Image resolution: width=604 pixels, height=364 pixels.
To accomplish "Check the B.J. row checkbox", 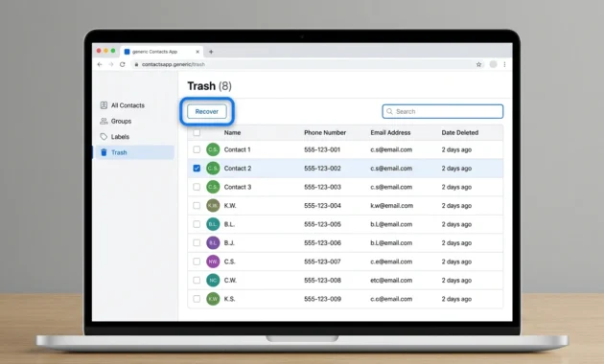I will [197, 242].
